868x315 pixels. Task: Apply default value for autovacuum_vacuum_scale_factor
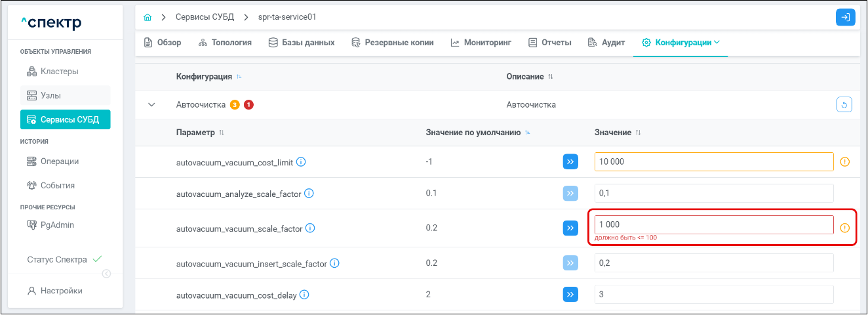pyautogui.click(x=570, y=228)
